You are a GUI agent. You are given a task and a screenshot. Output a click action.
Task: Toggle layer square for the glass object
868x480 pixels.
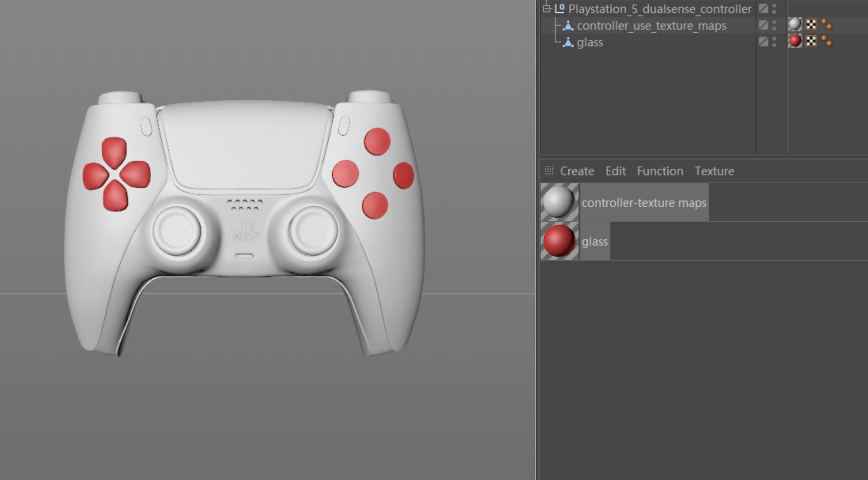(x=764, y=42)
